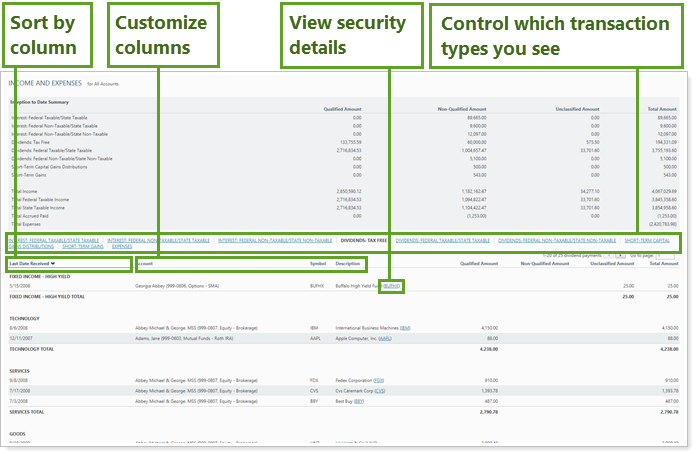Open the Short-Term Gains tab
696x456 pixels.
pyautogui.click(x=84, y=246)
